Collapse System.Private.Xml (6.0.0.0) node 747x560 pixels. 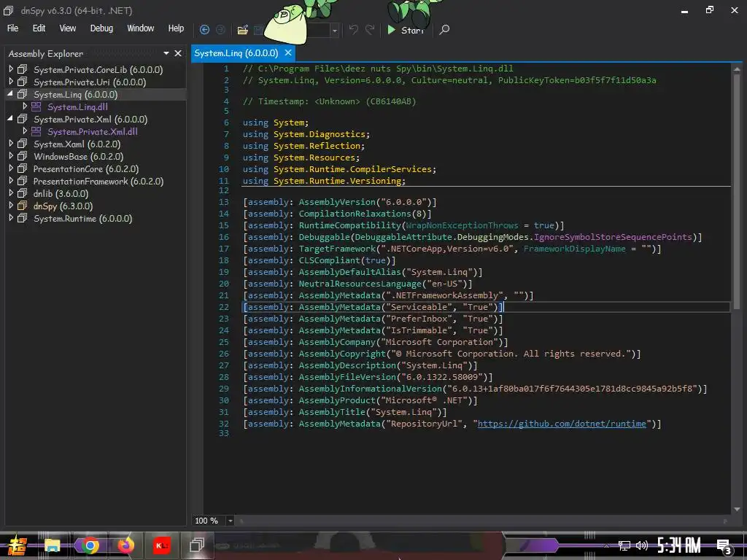click(10, 119)
